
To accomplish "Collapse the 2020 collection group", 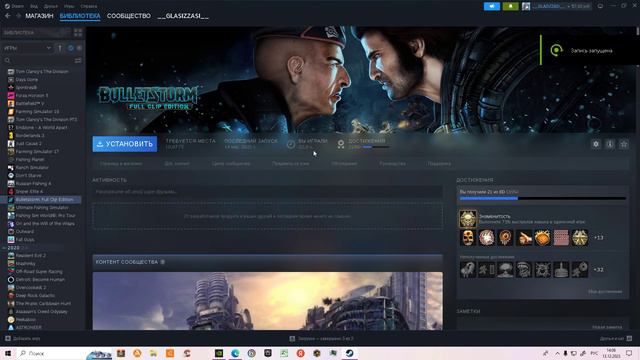I will click(x=4, y=248).
